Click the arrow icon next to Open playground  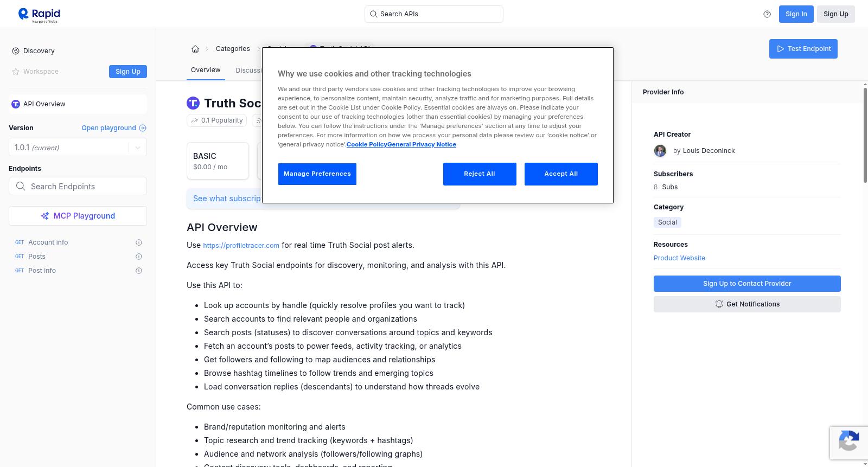tap(143, 128)
